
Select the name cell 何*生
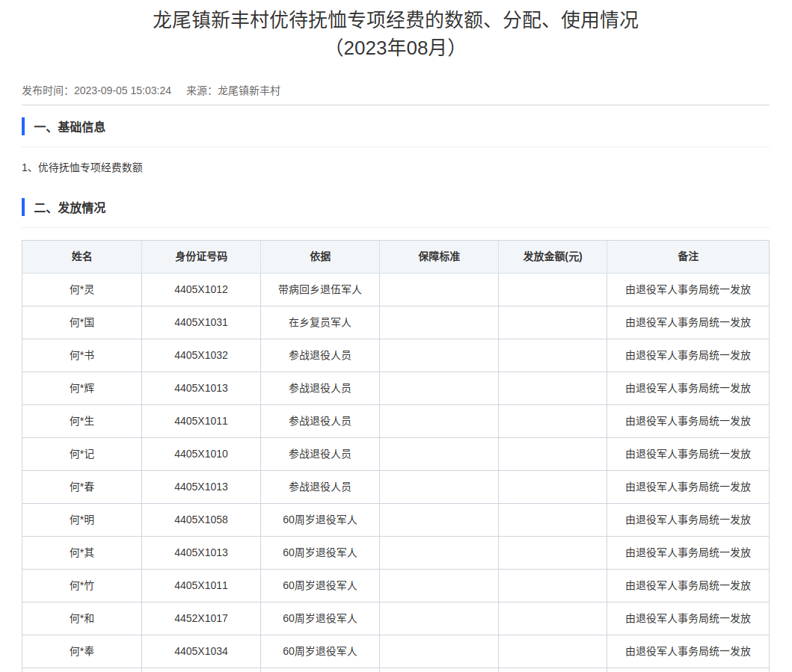pyautogui.click(x=82, y=421)
